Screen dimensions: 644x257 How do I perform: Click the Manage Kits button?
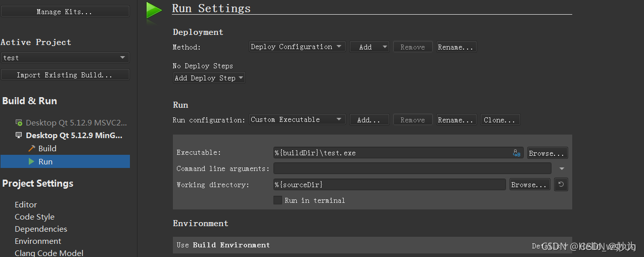pyautogui.click(x=65, y=11)
